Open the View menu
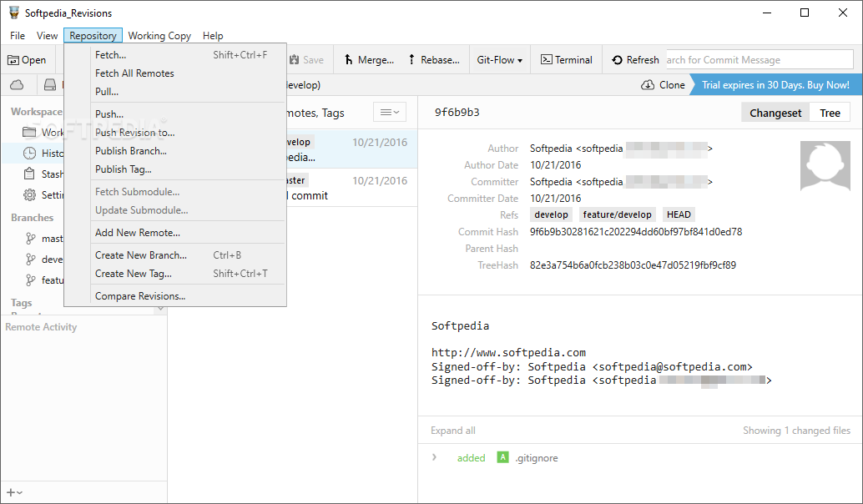This screenshot has height=504, width=863. (47, 36)
